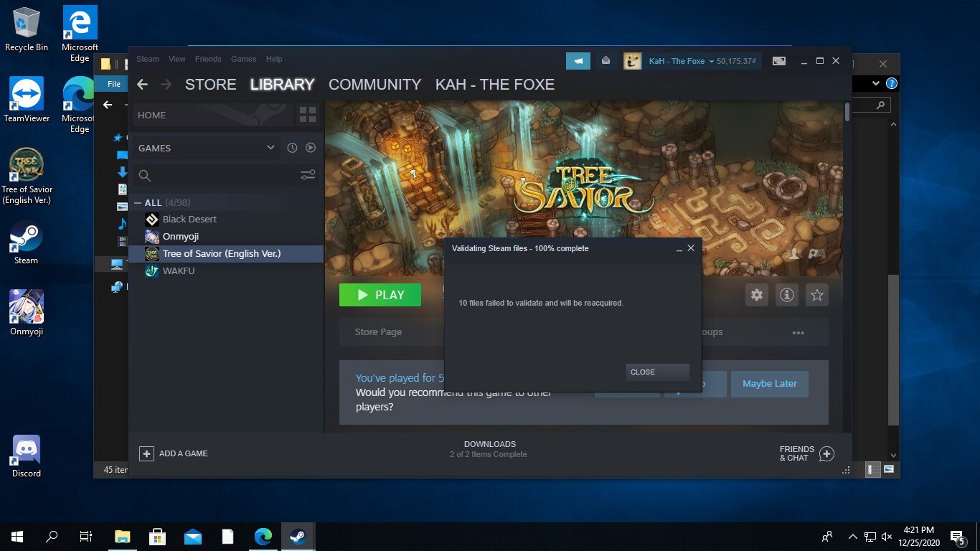Open the Friends menu
This screenshot has width=980, height=551.
coord(208,59)
